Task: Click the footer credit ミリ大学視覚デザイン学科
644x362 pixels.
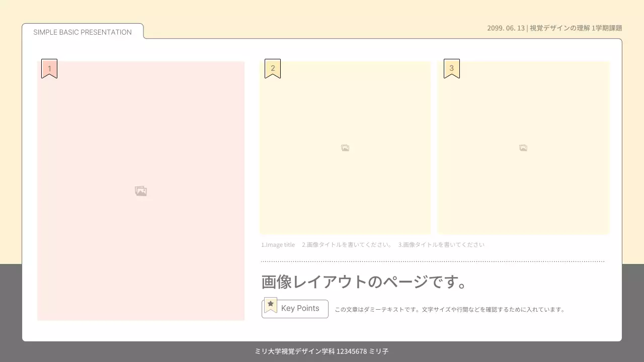Action: pos(296,351)
